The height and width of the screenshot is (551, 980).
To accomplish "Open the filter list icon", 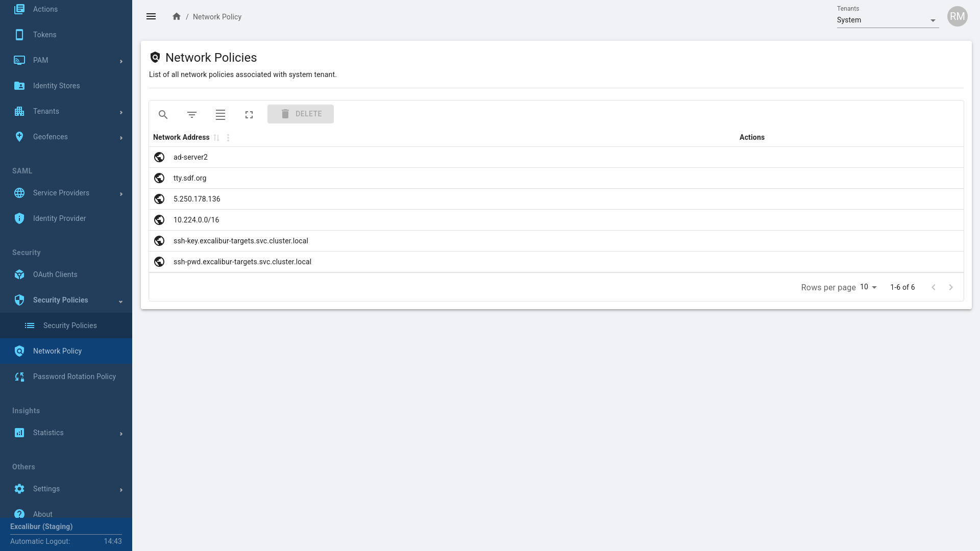I will [x=192, y=115].
